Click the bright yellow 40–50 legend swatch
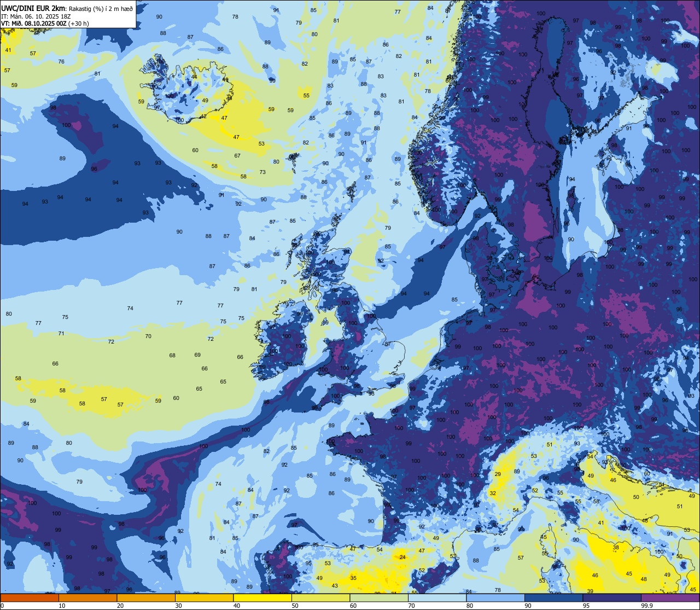The width and height of the screenshot is (700, 610). coord(262,597)
